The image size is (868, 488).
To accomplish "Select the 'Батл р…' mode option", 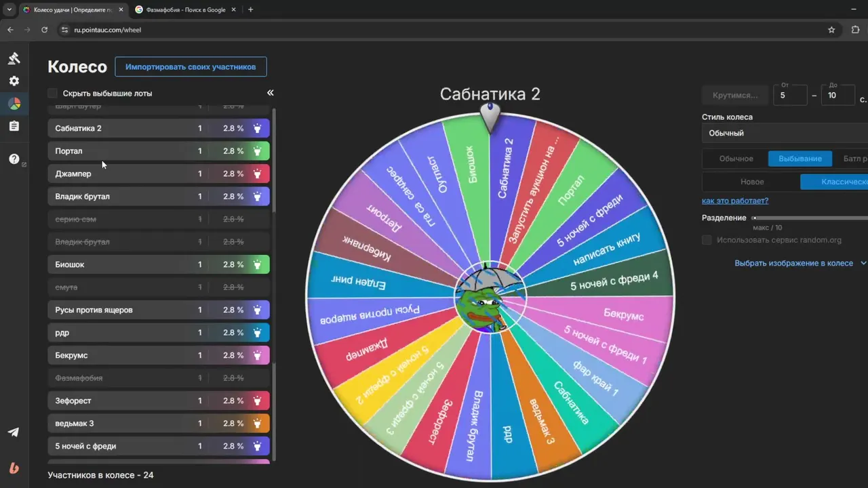I will click(x=850, y=159).
